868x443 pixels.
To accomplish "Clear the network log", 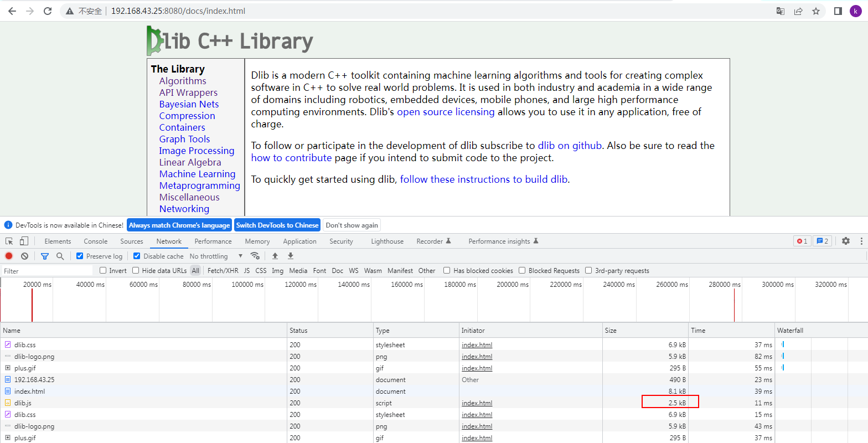I will click(24, 256).
